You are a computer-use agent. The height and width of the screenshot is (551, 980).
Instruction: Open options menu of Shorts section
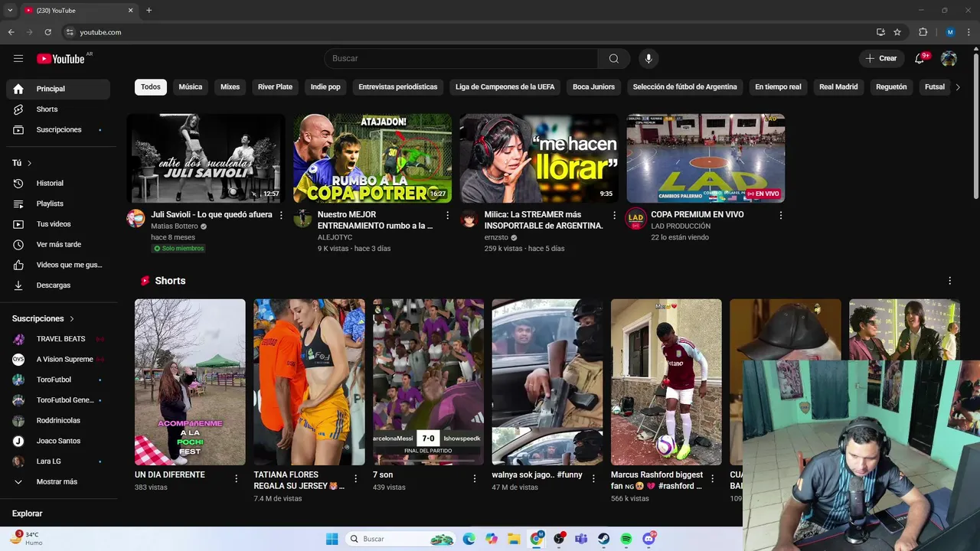click(x=949, y=281)
